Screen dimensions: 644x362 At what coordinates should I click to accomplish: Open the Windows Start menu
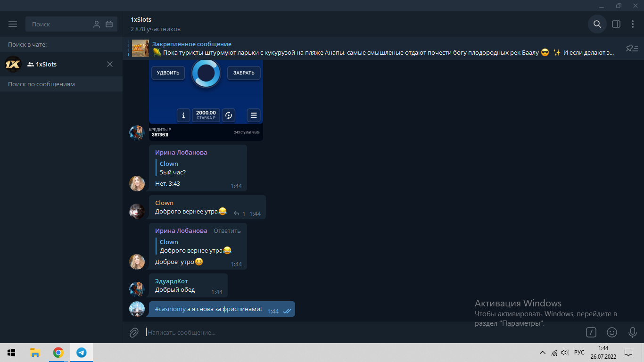[11, 353]
